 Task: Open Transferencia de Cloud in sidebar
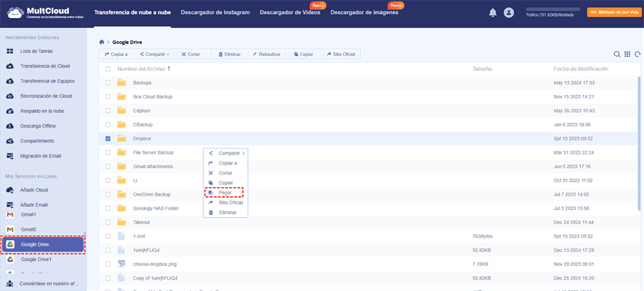pyautogui.click(x=44, y=66)
